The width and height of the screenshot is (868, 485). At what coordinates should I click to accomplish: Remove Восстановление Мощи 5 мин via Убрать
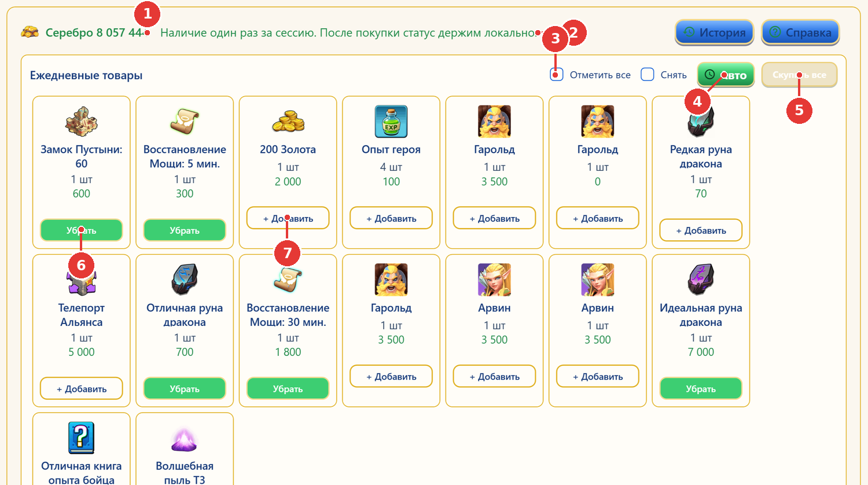click(185, 230)
